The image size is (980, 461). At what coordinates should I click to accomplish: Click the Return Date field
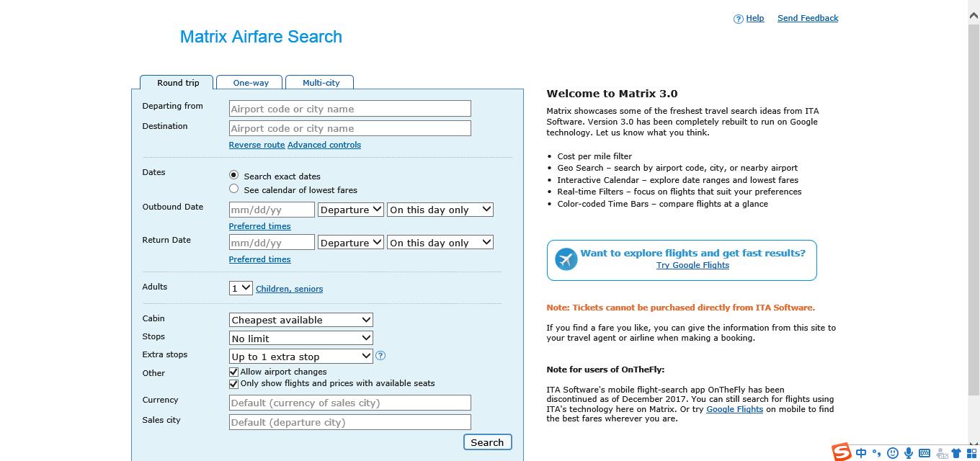point(272,243)
